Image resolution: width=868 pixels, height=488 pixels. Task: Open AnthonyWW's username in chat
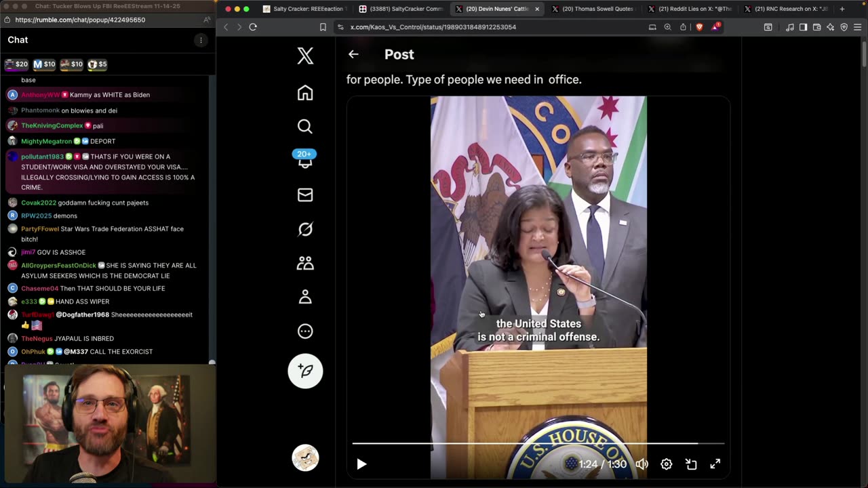coord(40,95)
